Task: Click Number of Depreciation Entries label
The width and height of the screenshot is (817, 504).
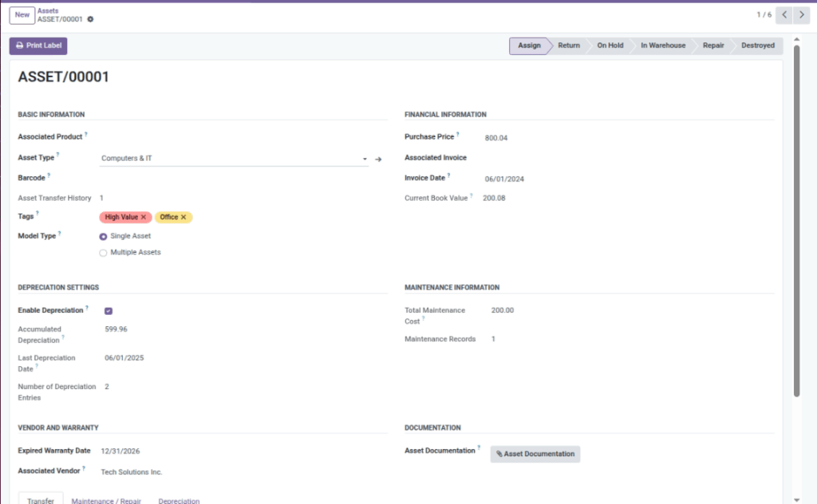Action: pos(57,392)
